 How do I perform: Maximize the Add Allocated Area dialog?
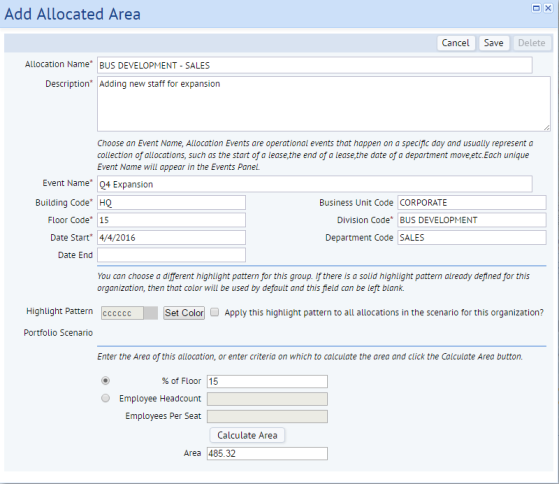coord(536,8)
